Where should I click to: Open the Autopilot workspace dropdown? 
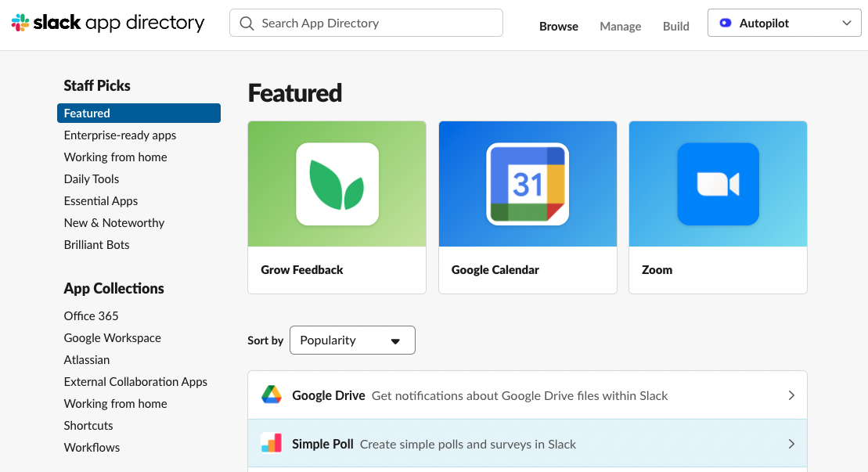784,23
